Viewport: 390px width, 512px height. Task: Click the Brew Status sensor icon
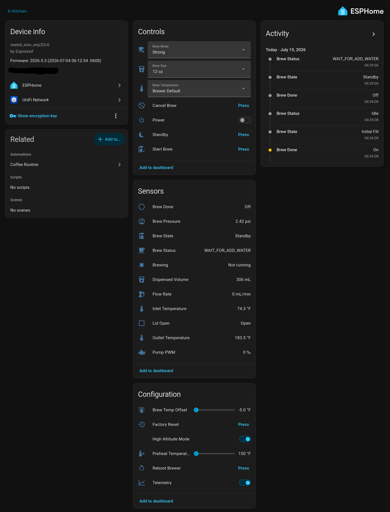141,250
